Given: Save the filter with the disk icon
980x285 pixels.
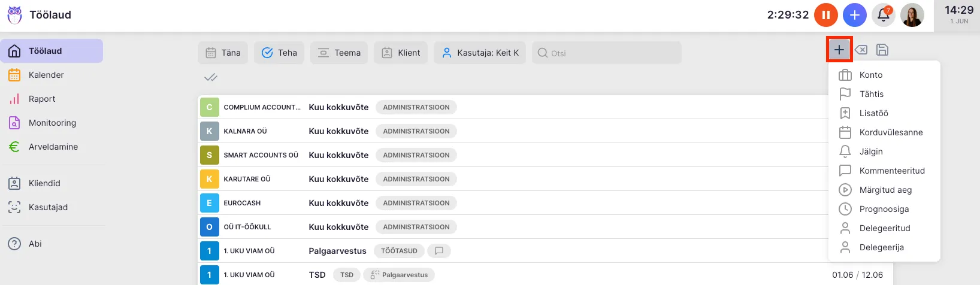Looking at the screenshot, I should (x=882, y=50).
